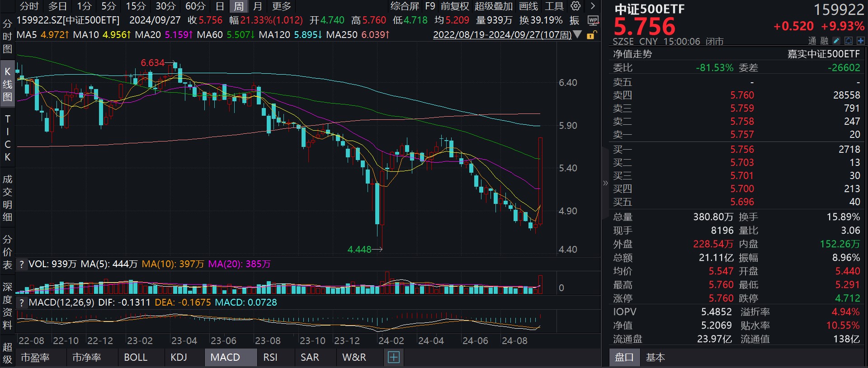Click the WP monitor icon

(x=593, y=20)
